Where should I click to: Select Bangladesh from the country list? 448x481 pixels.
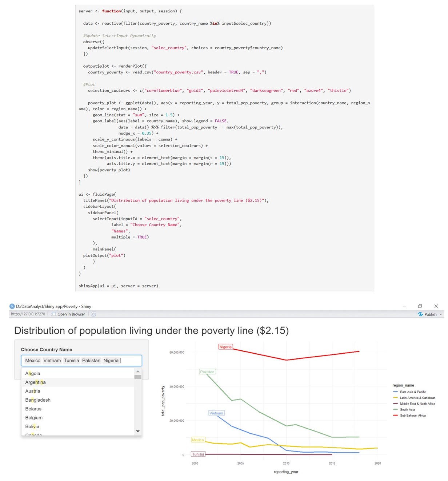[x=38, y=400]
